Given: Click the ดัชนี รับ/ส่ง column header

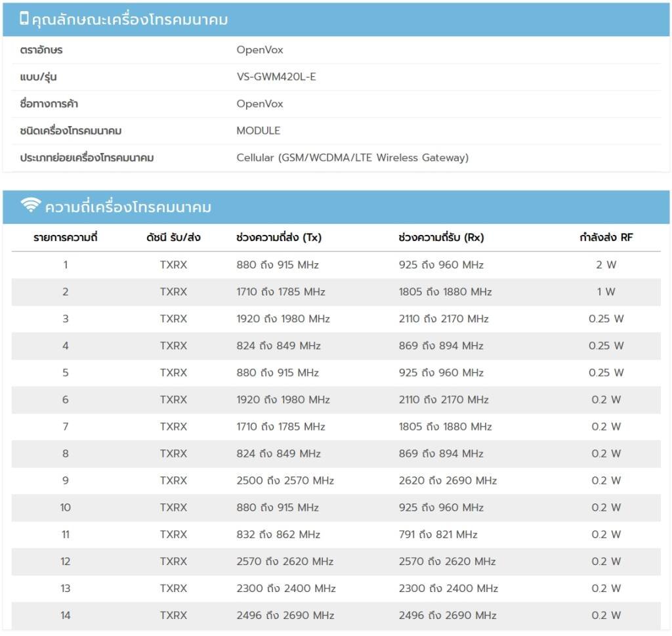Looking at the screenshot, I should point(173,238).
